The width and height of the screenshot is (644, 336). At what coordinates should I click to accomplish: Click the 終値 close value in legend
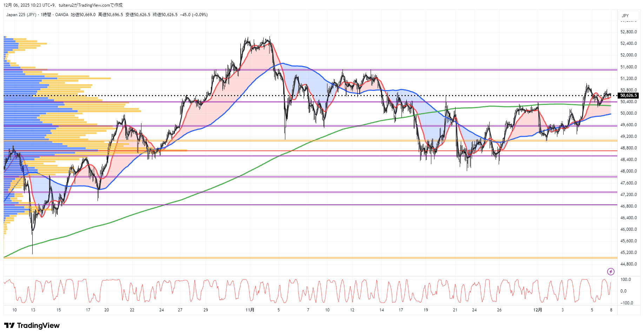pos(165,15)
